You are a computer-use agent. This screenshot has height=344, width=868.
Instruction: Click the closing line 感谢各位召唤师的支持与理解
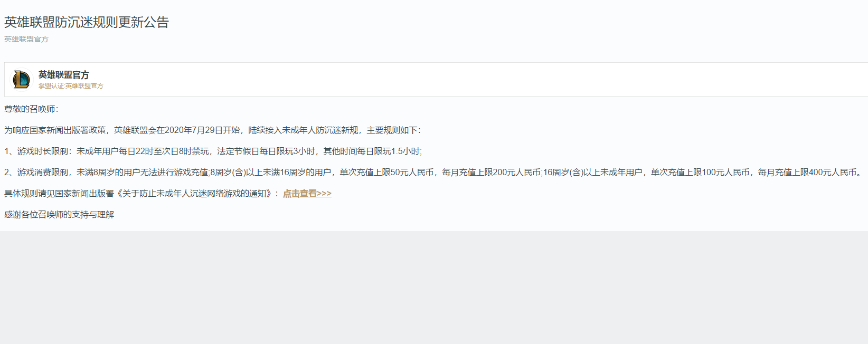click(59, 215)
